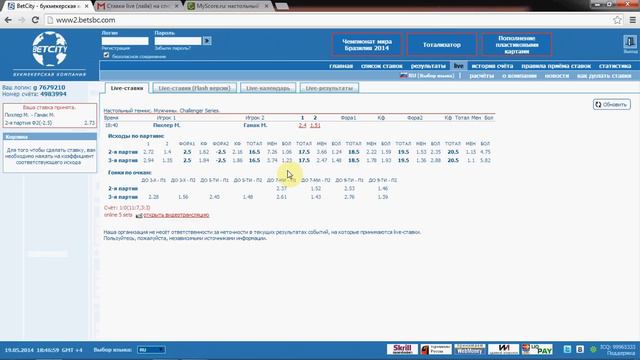Open the WebMoney payment icon
The image size is (640, 360).
[469, 349]
